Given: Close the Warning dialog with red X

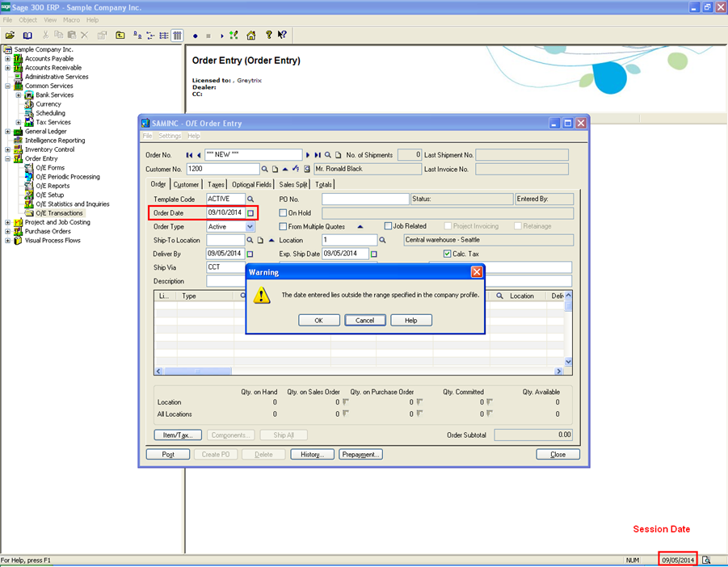Looking at the screenshot, I should point(477,272).
